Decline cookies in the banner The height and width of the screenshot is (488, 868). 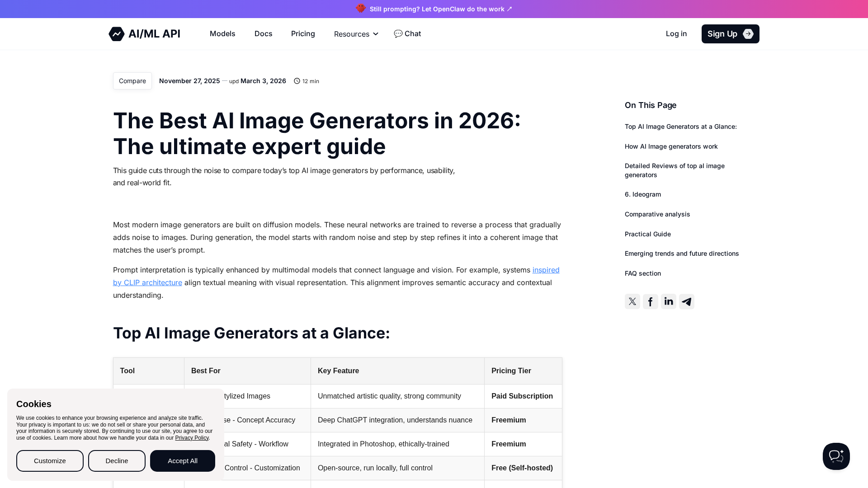coord(117,461)
